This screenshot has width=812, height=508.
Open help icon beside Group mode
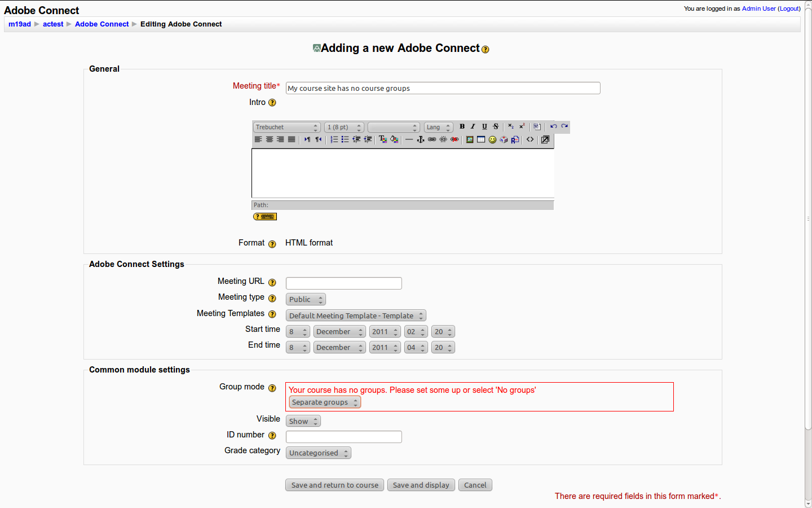[x=272, y=388]
